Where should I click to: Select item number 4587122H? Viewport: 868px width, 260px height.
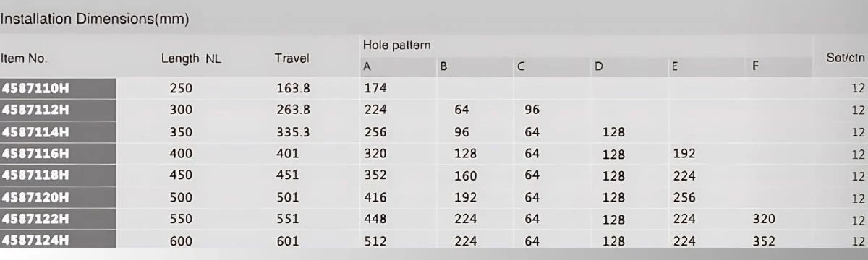35,219
